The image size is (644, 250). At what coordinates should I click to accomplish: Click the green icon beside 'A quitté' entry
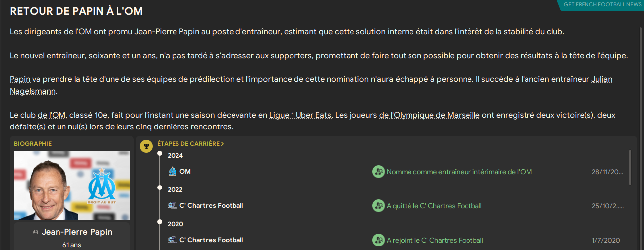coord(378,206)
